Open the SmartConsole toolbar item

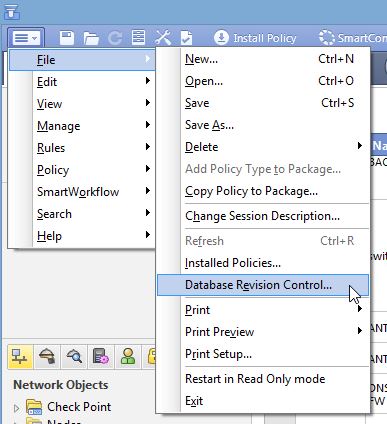352,38
